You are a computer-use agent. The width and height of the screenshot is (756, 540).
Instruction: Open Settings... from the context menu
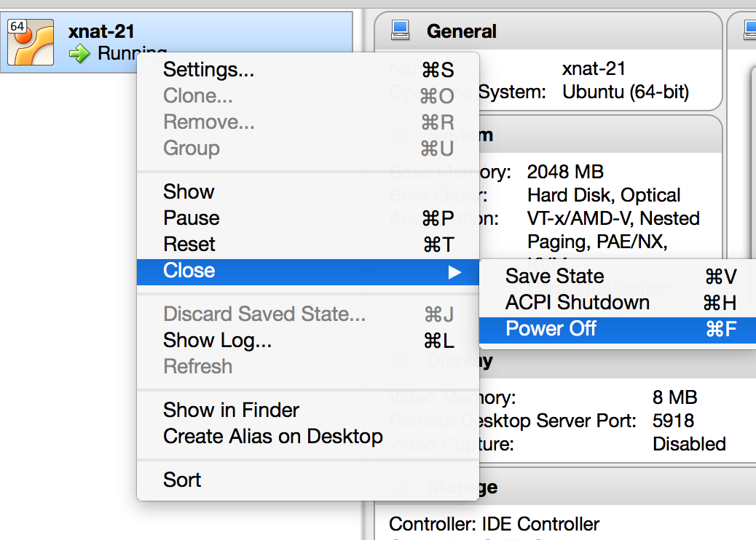(208, 70)
